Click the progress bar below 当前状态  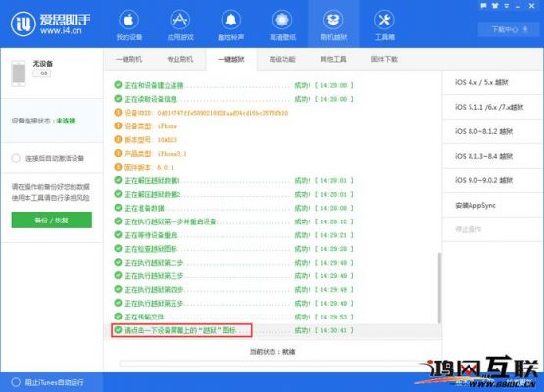click(272, 363)
